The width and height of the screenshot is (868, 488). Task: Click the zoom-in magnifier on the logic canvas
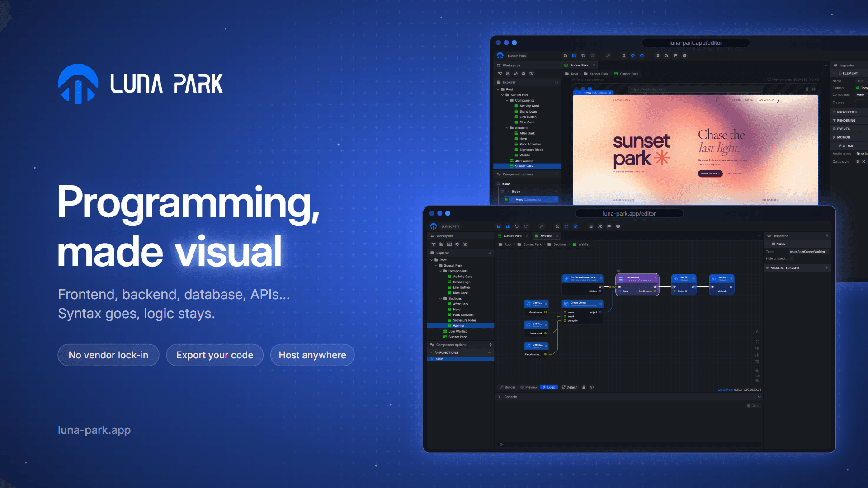pyautogui.click(x=757, y=371)
